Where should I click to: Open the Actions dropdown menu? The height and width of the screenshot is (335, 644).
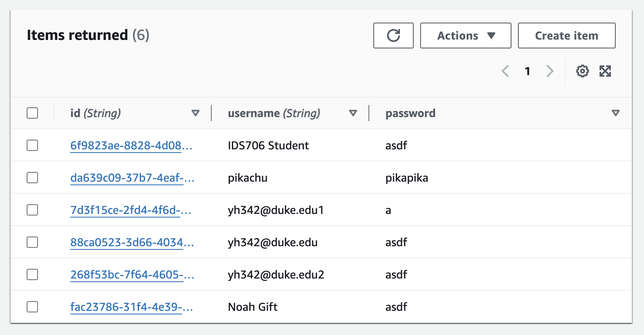(465, 36)
